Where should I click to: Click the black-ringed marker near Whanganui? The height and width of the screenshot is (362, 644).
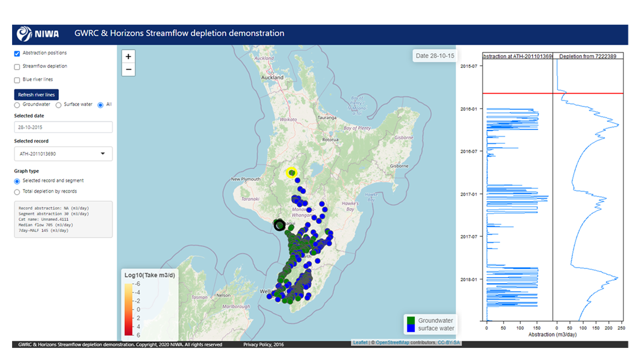click(279, 225)
